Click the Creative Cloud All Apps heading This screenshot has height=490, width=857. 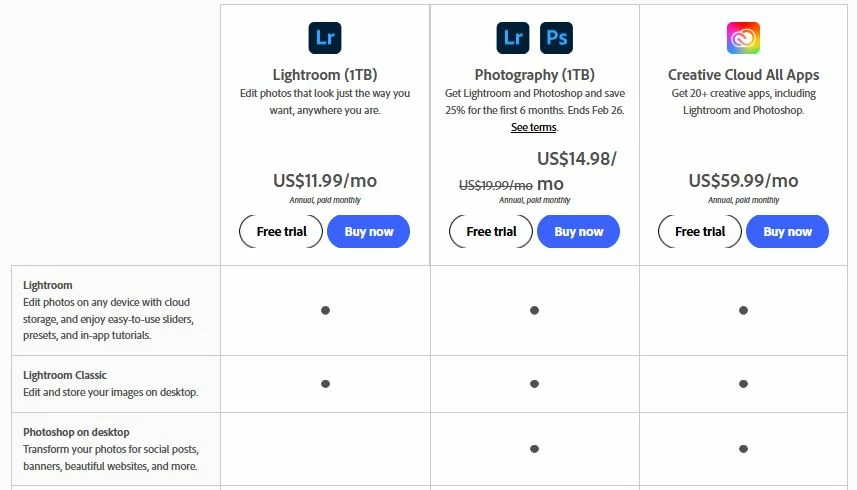click(x=743, y=75)
